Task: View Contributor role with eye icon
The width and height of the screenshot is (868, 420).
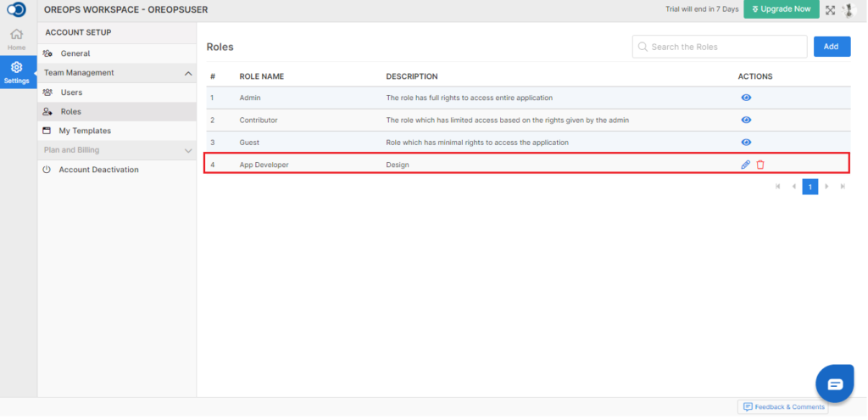Action: pyautogui.click(x=746, y=120)
